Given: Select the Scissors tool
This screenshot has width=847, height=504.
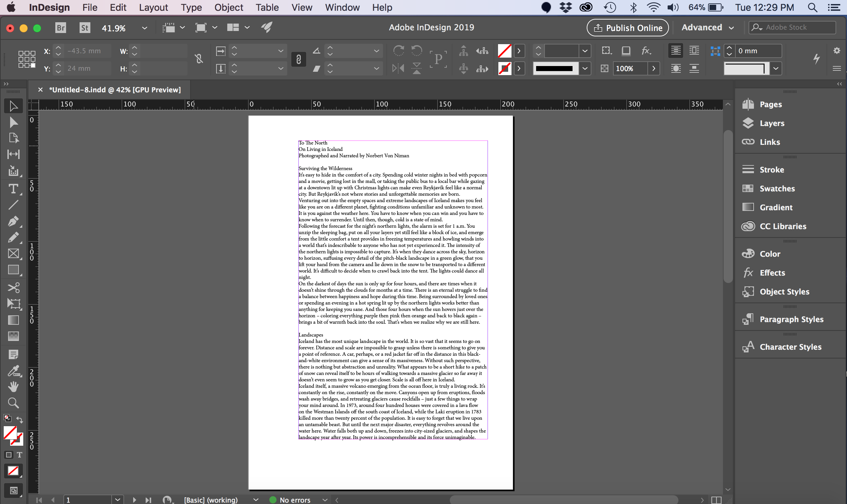Looking at the screenshot, I should pos(13,288).
